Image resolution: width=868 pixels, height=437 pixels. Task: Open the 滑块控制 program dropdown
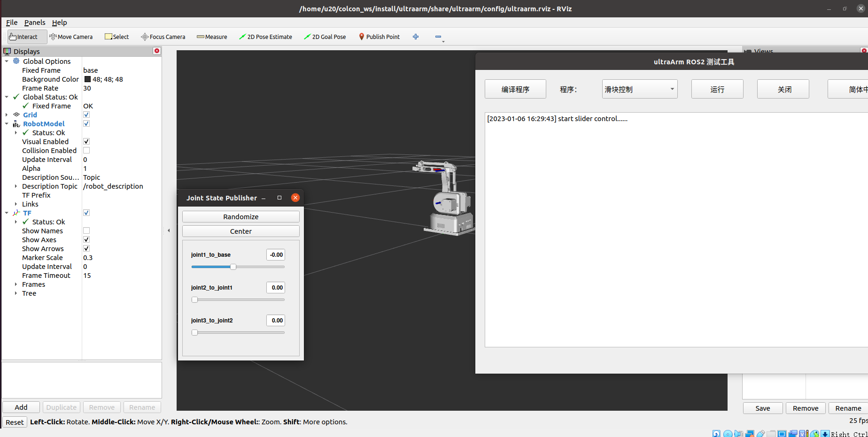click(x=639, y=89)
